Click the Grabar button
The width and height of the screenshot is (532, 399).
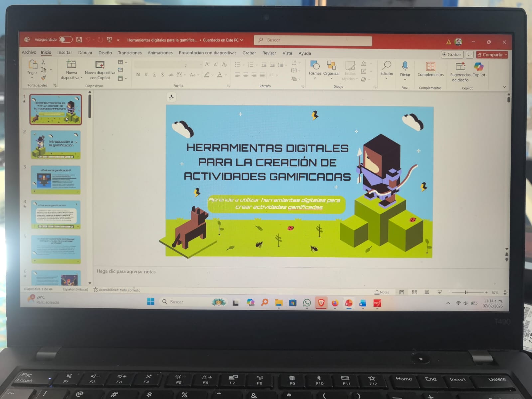[452, 55]
